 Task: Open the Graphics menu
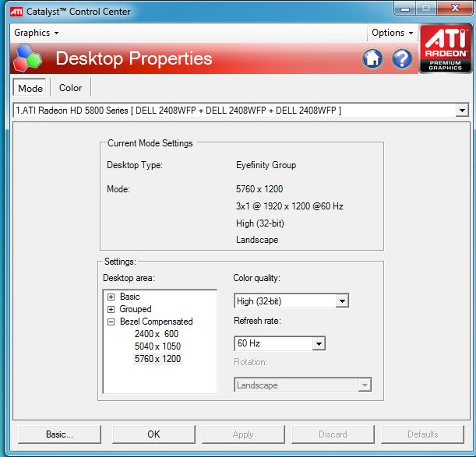click(x=36, y=33)
